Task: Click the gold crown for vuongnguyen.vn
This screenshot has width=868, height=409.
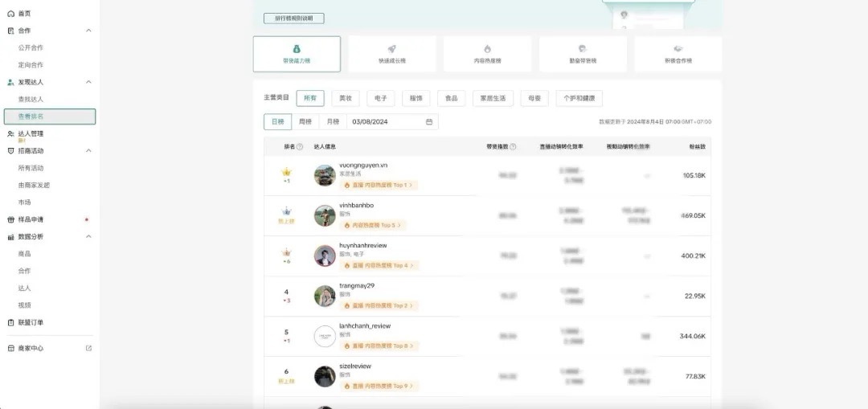Action: pyautogui.click(x=287, y=172)
